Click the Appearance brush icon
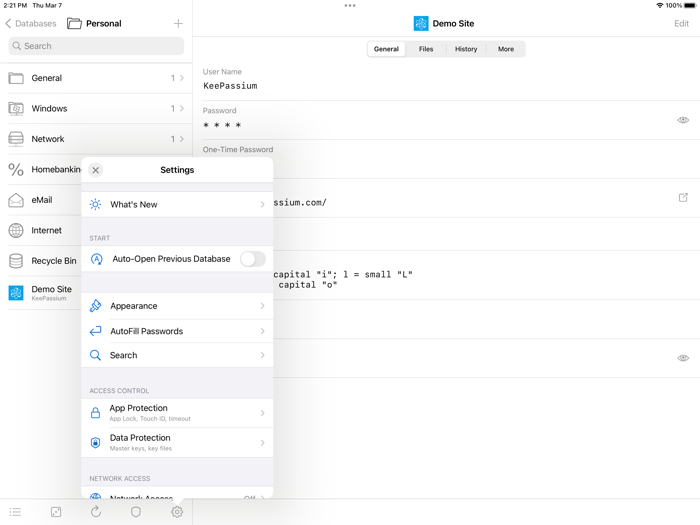The image size is (700, 525). pos(95,306)
